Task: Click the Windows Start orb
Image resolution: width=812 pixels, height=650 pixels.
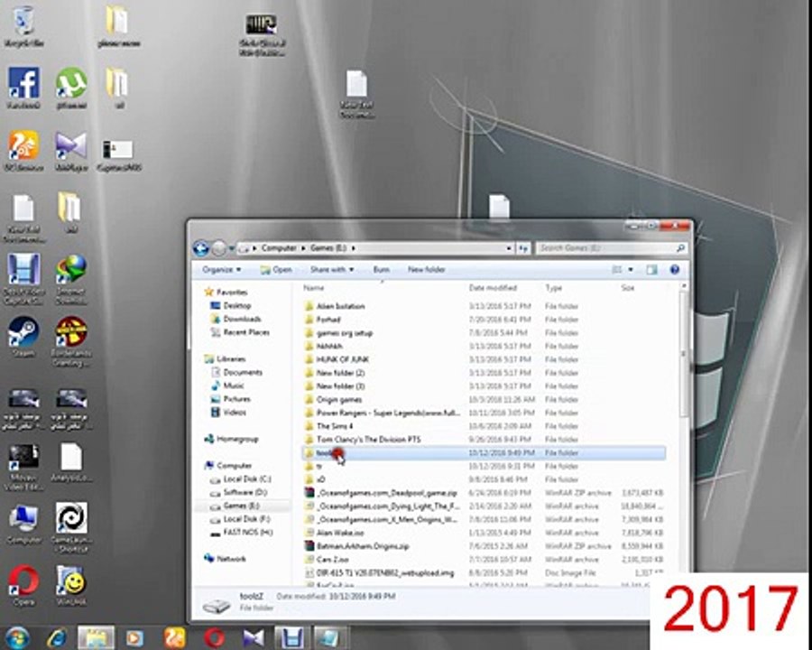Action: click(16, 638)
